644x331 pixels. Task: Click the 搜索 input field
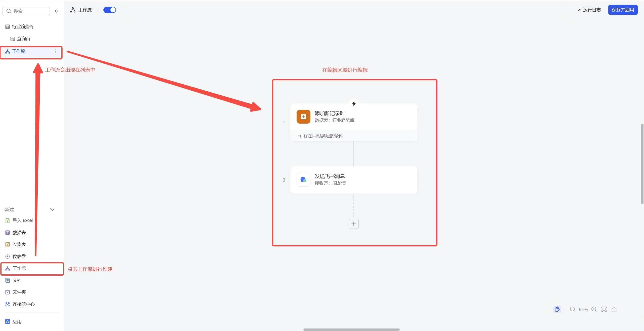(26, 11)
